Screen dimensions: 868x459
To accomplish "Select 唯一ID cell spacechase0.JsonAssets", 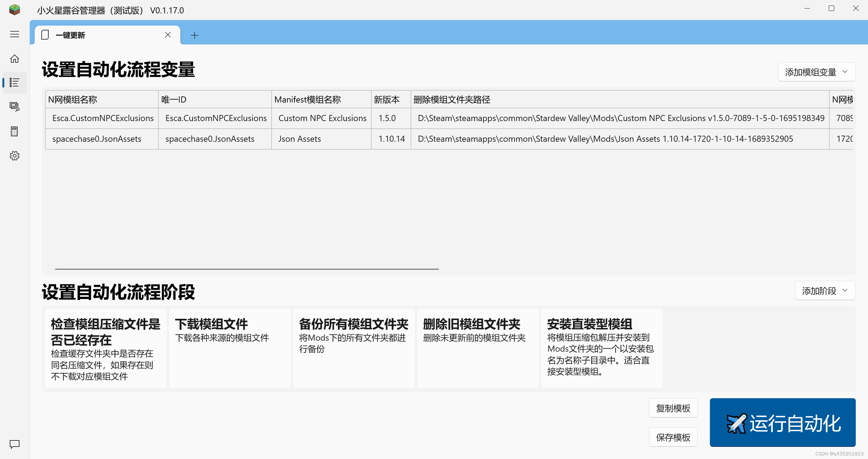I will (215, 139).
